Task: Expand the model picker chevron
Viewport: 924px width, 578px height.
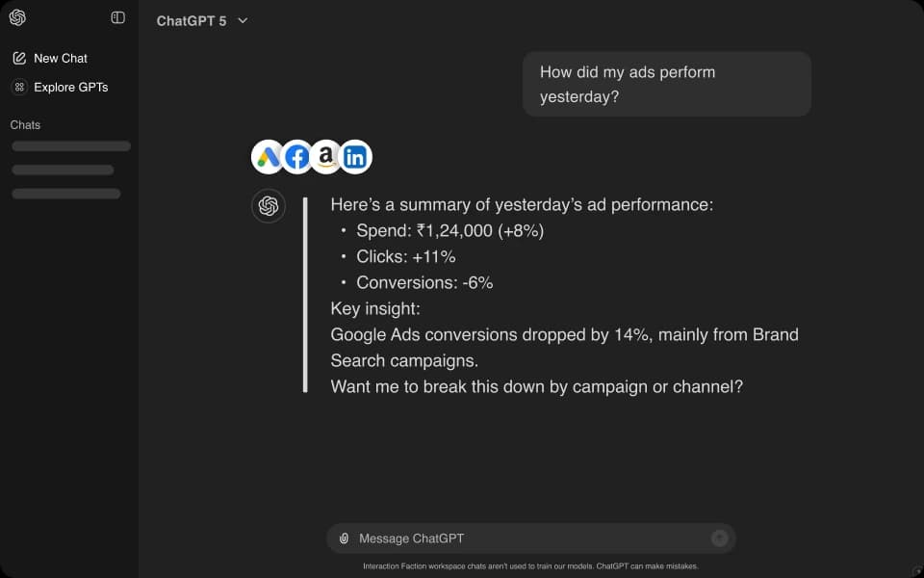Action: pos(242,20)
